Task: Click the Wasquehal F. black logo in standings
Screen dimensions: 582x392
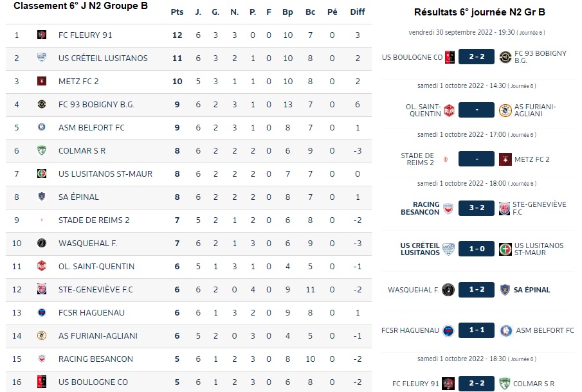Action: (42, 244)
